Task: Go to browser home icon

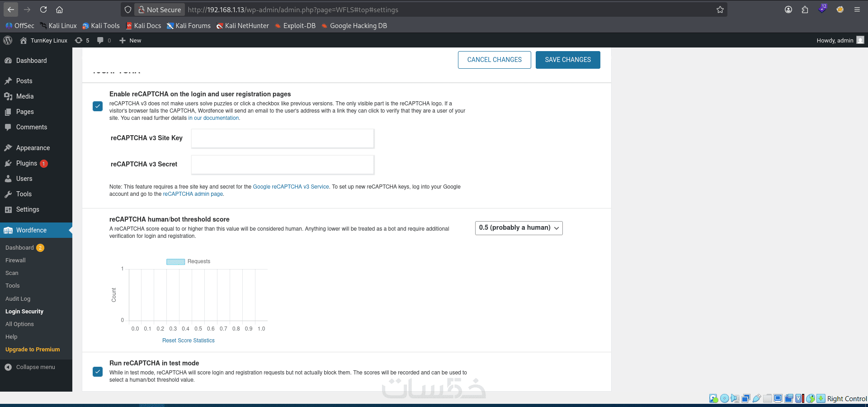Action: click(59, 9)
